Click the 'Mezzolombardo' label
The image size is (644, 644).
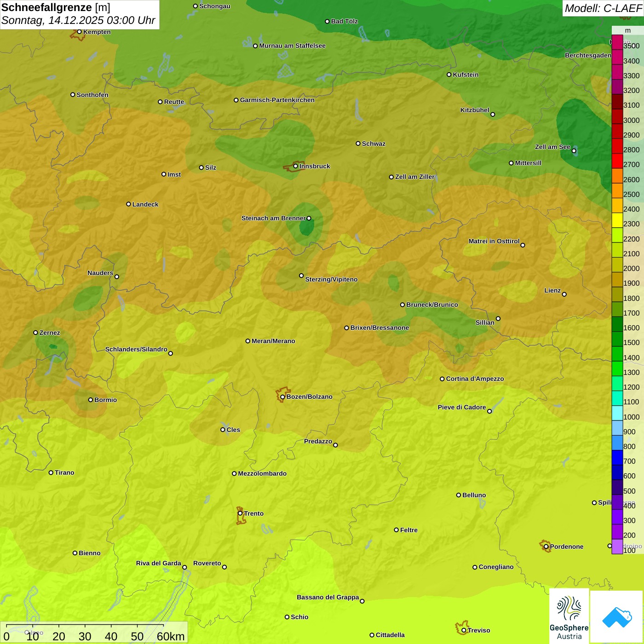pyautogui.click(x=262, y=473)
